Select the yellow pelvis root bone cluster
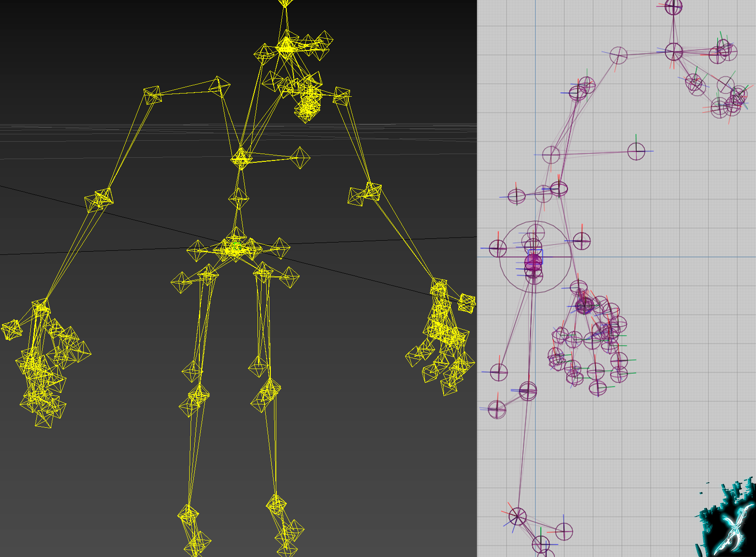 (236, 248)
